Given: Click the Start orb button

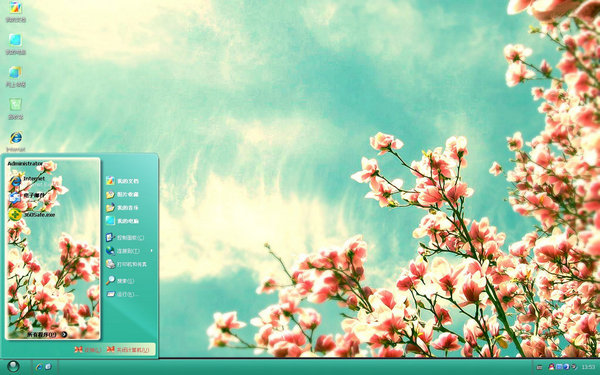Looking at the screenshot, I should (13, 367).
